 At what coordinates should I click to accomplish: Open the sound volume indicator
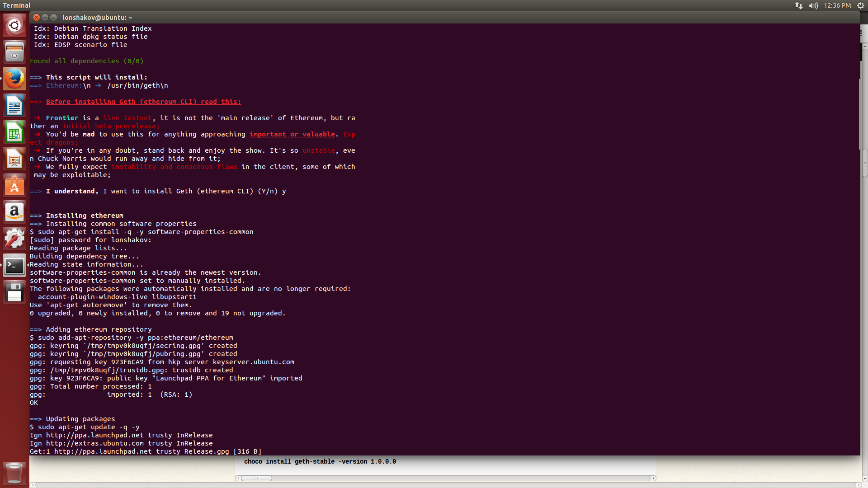tap(813, 5)
